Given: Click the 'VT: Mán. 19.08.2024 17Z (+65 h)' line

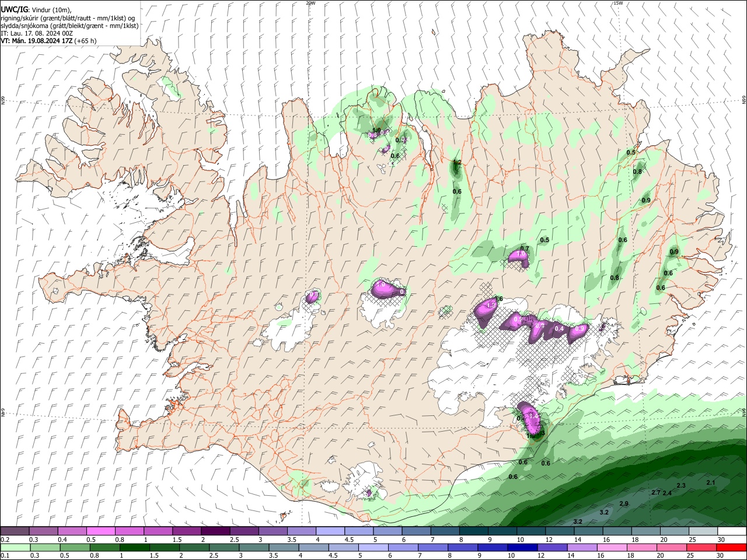Looking at the screenshot, I should [48, 41].
